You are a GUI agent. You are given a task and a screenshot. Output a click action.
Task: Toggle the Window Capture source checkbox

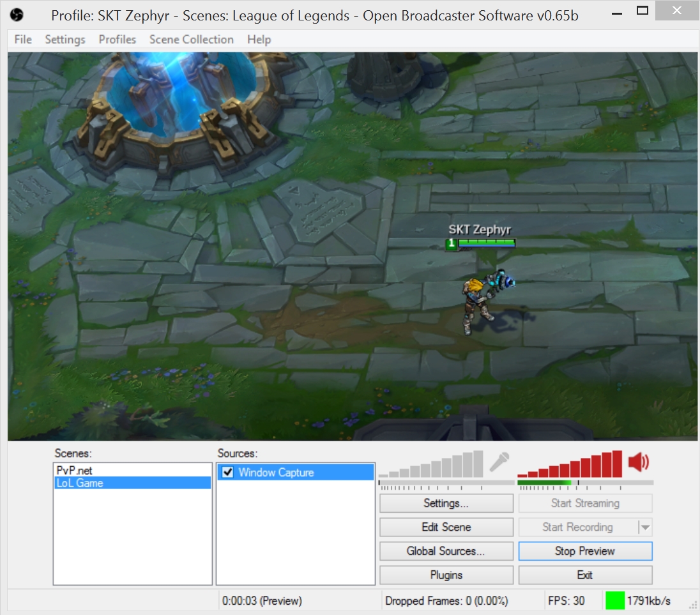coord(227,472)
